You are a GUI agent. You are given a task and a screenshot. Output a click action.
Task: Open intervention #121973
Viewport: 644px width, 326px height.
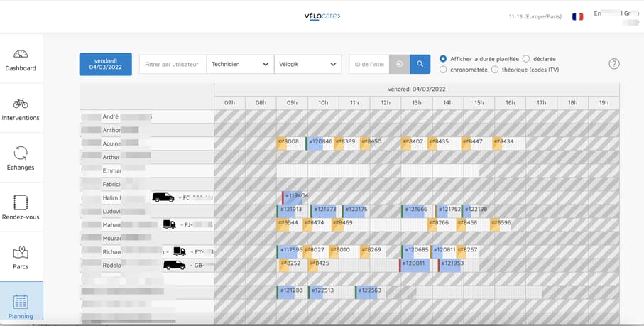click(x=324, y=211)
